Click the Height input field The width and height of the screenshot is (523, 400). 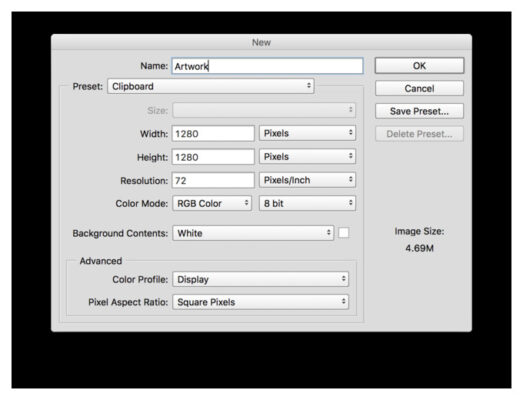click(213, 157)
